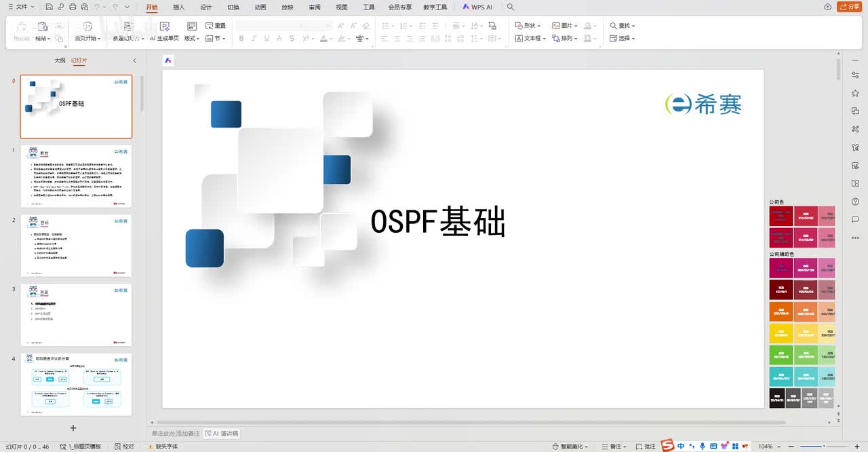868x452 pixels.
Task: Open the 版式 layout dropdown
Action: coord(192,39)
